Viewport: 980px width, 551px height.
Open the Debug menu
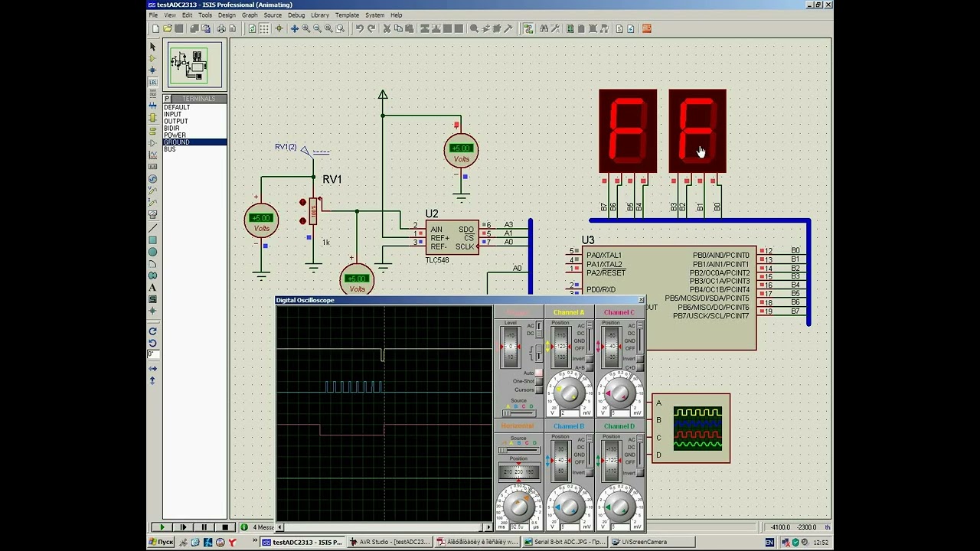(296, 15)
